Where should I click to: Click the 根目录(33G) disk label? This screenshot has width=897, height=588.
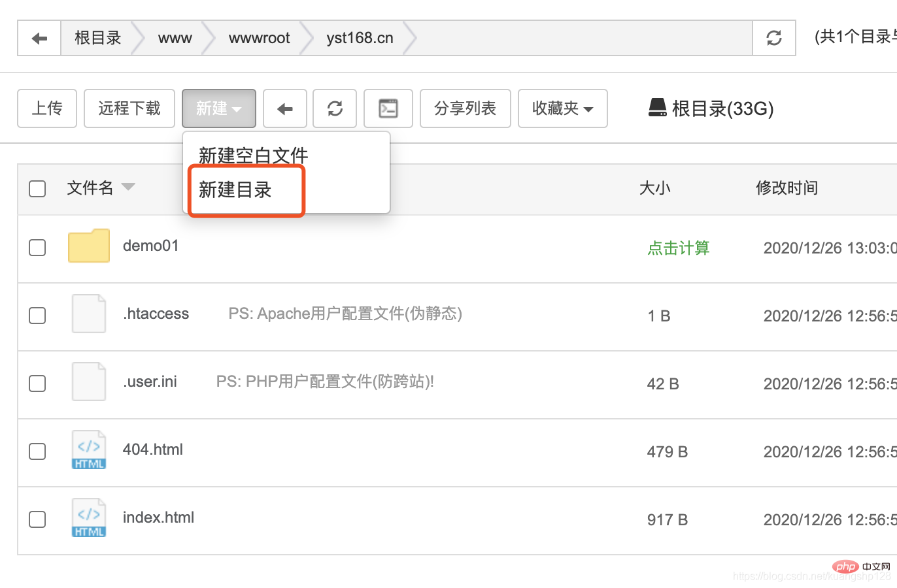[x=723, y=108]
